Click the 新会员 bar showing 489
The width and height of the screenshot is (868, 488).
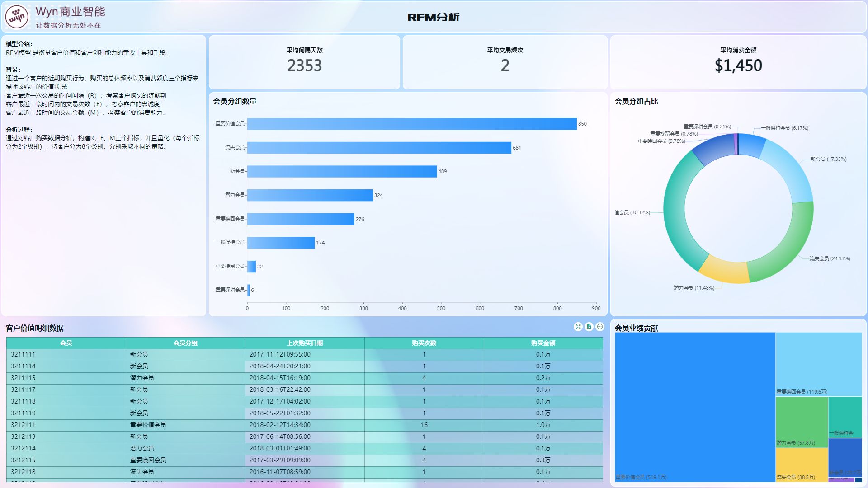(342, 171)
